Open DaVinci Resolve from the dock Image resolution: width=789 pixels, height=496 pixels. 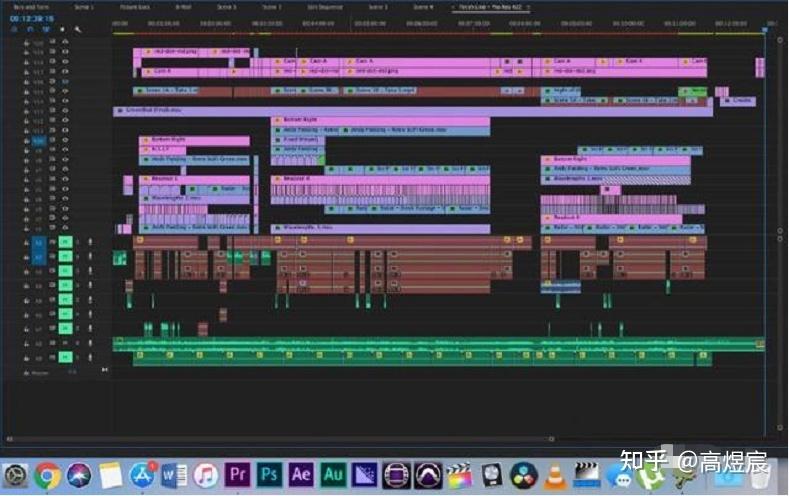click(521, 475)
